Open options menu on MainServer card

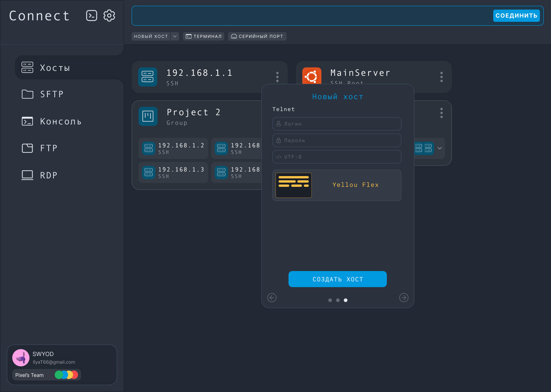pyautogui.click(x=441, y=77)
